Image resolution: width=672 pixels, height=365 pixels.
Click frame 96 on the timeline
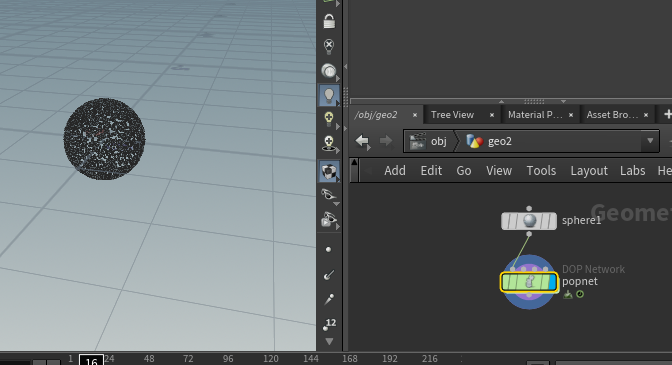click(x=228, y=359)
